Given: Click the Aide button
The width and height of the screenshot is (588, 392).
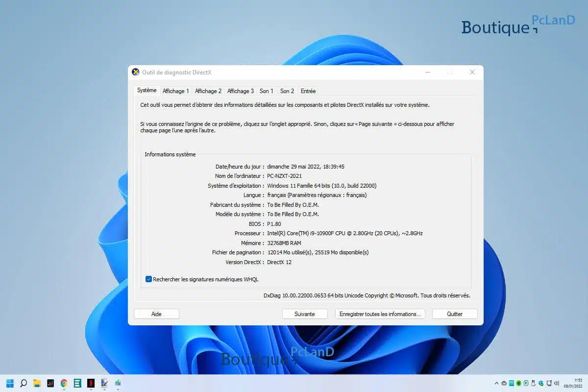Looking at the screenshot, I should coord(156,314).
